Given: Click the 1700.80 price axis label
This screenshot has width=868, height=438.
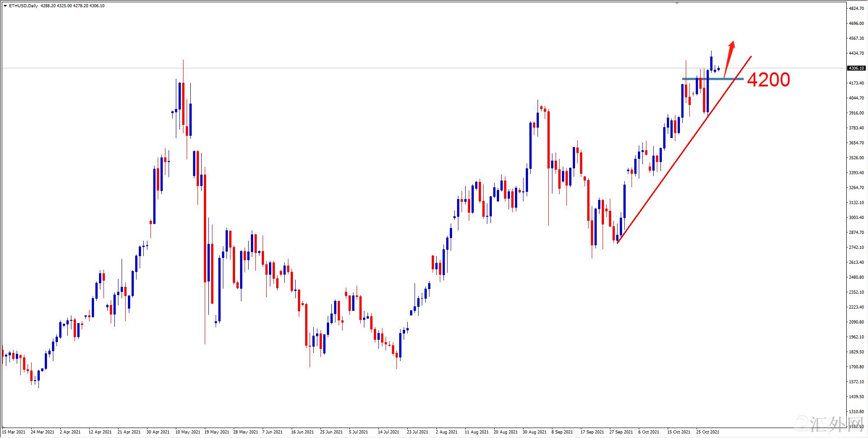Looking at the screenshot, I should point(856,367).
